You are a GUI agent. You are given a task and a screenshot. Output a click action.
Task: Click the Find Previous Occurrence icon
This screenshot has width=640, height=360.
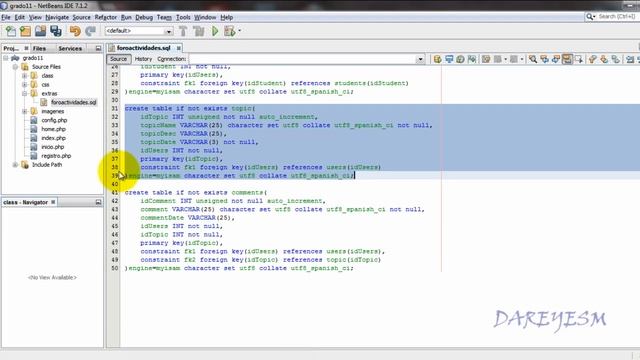(544, 59)
